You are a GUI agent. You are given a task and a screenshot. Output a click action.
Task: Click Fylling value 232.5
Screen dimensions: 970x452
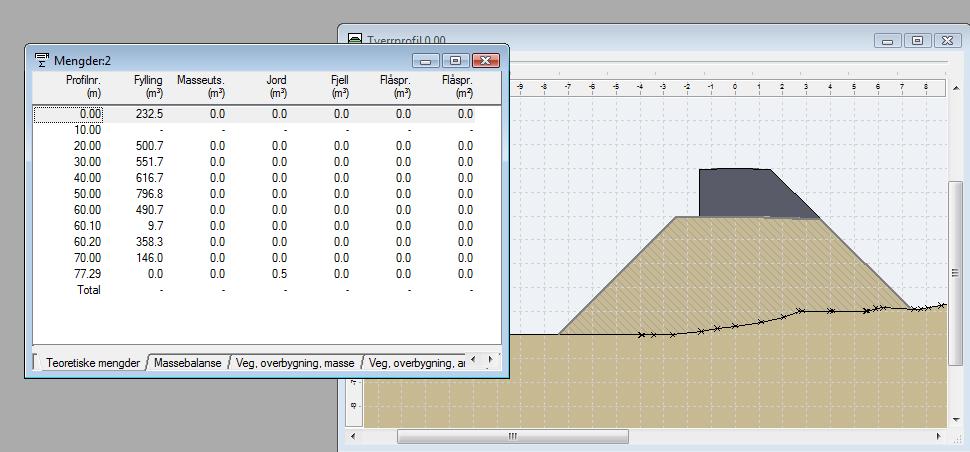[x=150, y=114]
